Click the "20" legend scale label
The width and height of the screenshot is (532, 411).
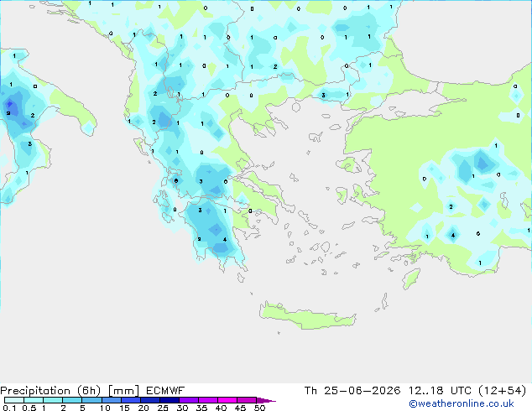pos(143,408)
